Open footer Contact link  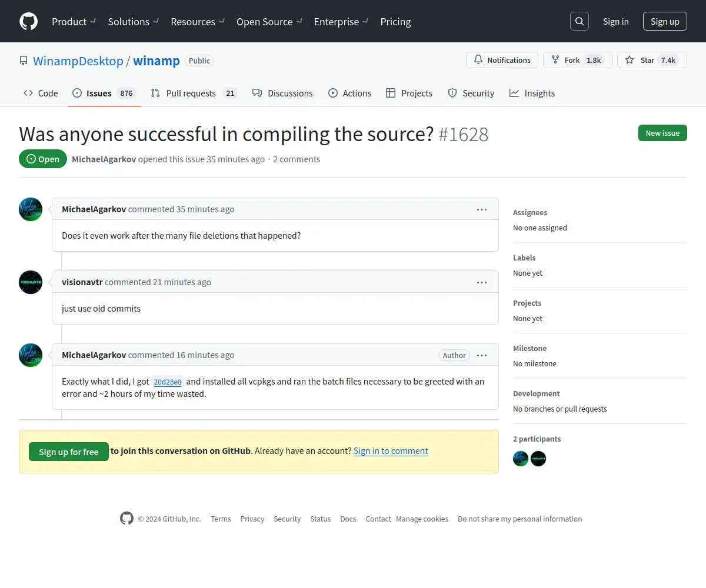click(x=378, y=519)
